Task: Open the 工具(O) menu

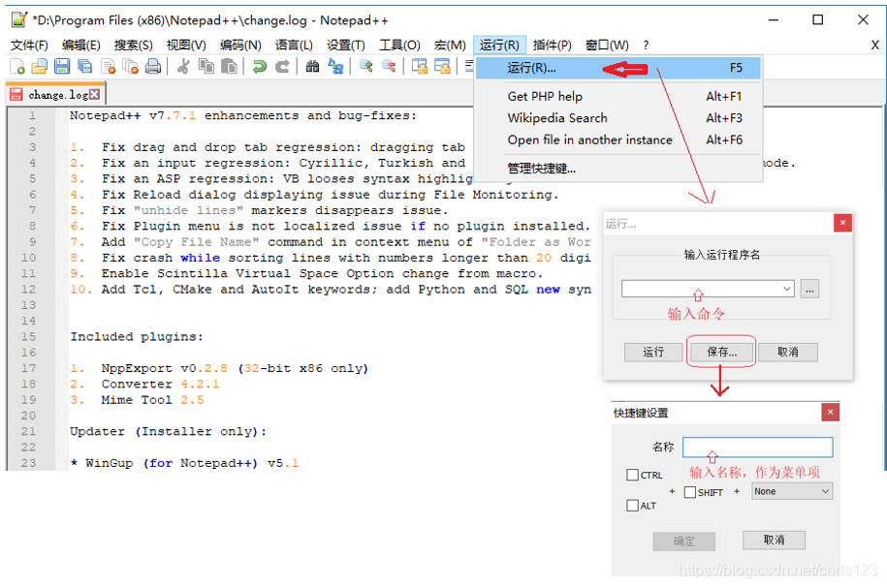Action: coord(399,46)
